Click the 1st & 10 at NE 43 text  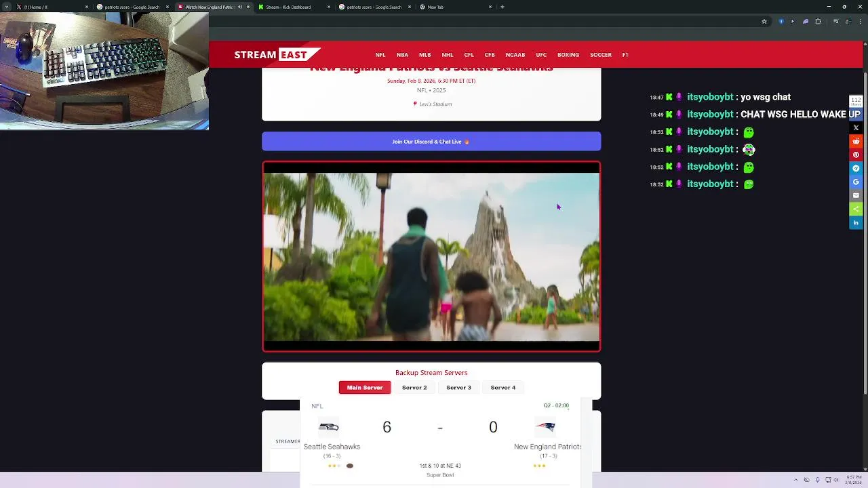[x=440, y=466]
